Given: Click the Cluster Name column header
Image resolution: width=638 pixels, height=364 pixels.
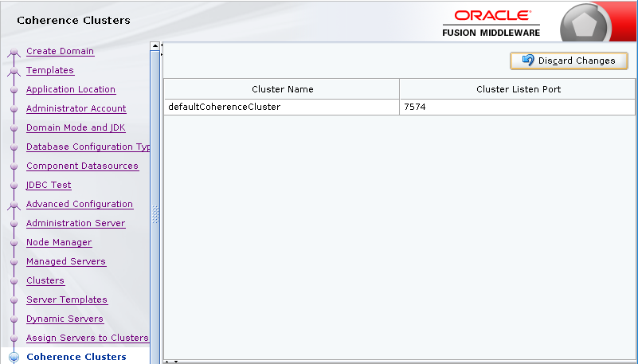Looking at the screenshot, I should tap(282, 89).
